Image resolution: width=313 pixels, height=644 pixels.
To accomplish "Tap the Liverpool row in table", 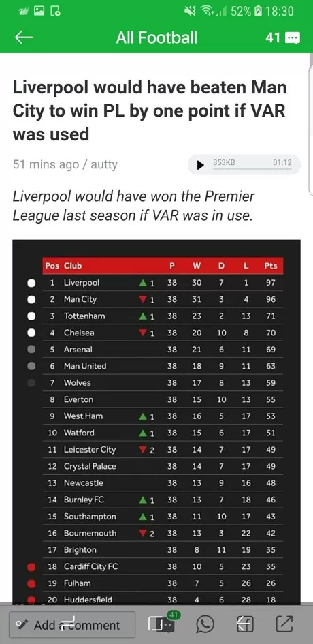I will coord(163,283).
